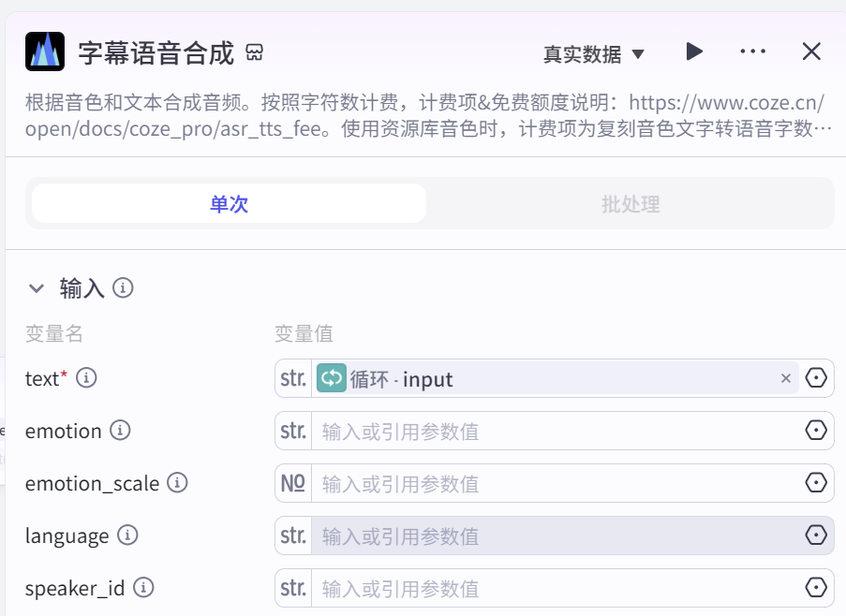
Task: Click the 变量名 column header
Action: pyautogui.click(x=54, y=333)
